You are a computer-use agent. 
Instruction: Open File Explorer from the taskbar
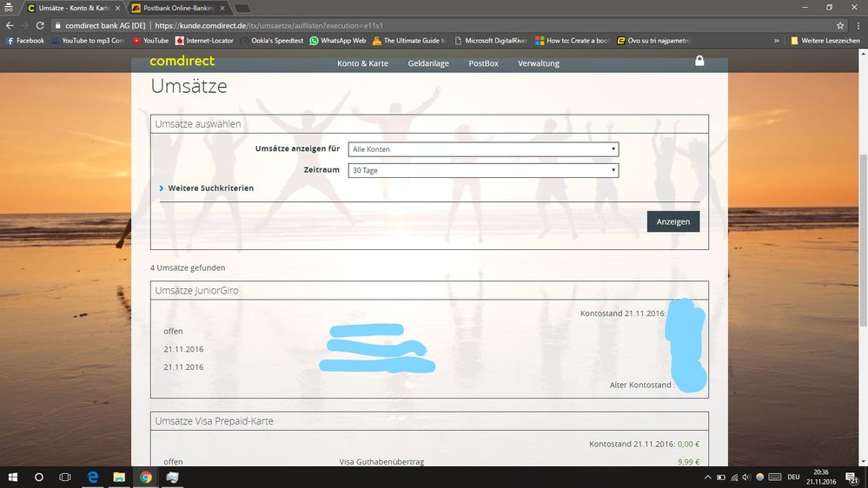point(119,477)
